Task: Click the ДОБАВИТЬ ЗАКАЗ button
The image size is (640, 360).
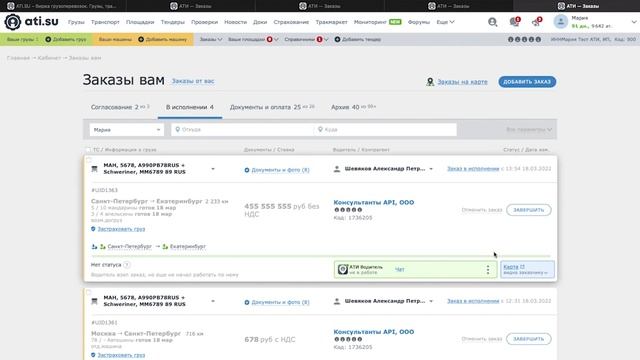Action: 527,82
